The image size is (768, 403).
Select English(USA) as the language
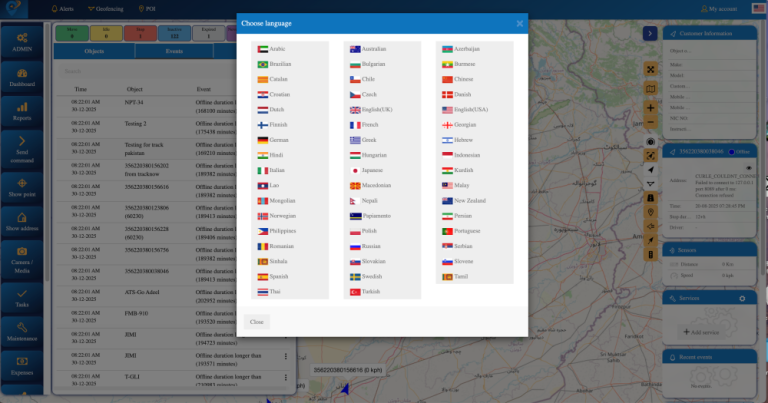click(x=469, y=109)
